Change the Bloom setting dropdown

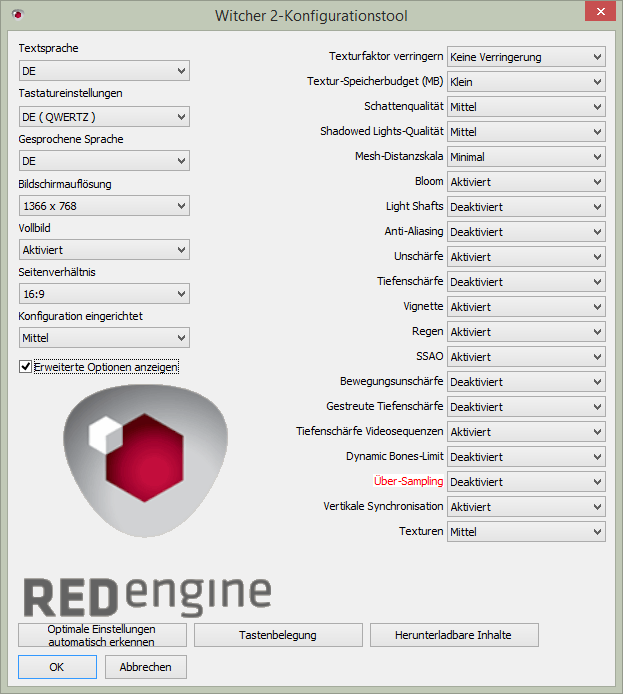pyautogui.click(x=526, y=182)
